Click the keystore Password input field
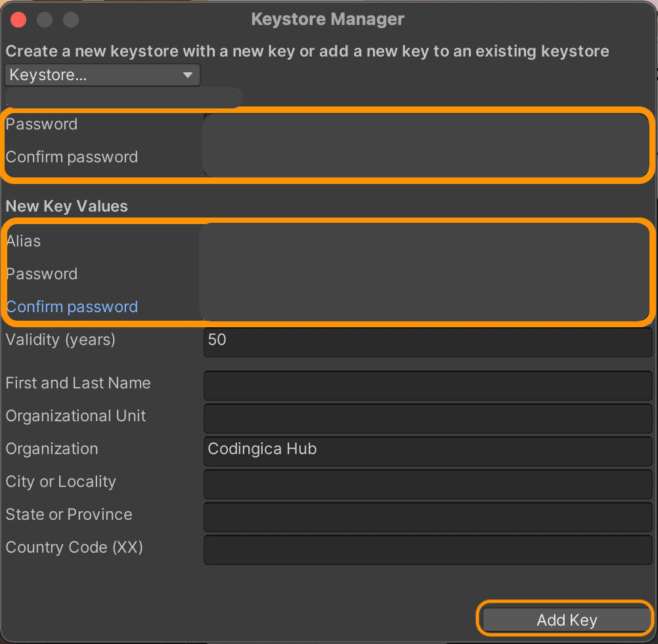Screen dimensions: 658x644 [427, 125]
